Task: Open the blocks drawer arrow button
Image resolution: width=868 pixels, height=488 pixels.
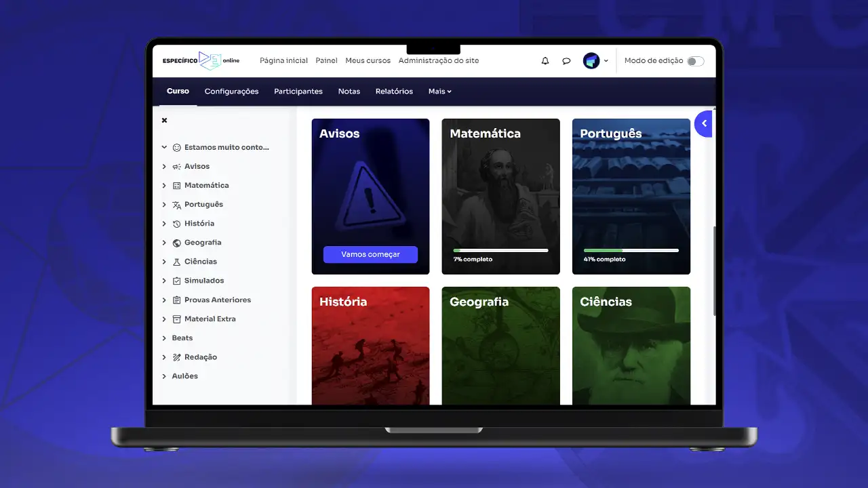Action: (x=704, y=123)
